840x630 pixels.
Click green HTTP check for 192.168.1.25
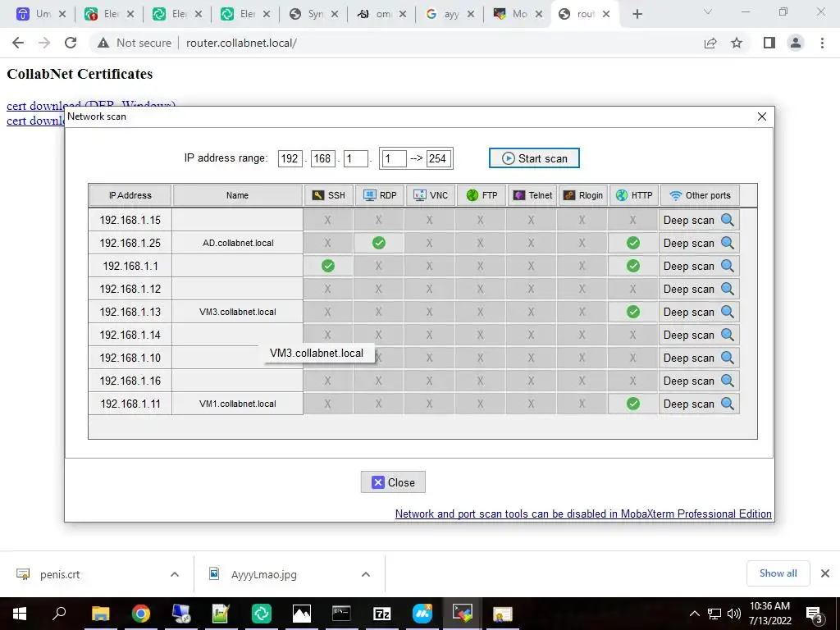[633, 243]
